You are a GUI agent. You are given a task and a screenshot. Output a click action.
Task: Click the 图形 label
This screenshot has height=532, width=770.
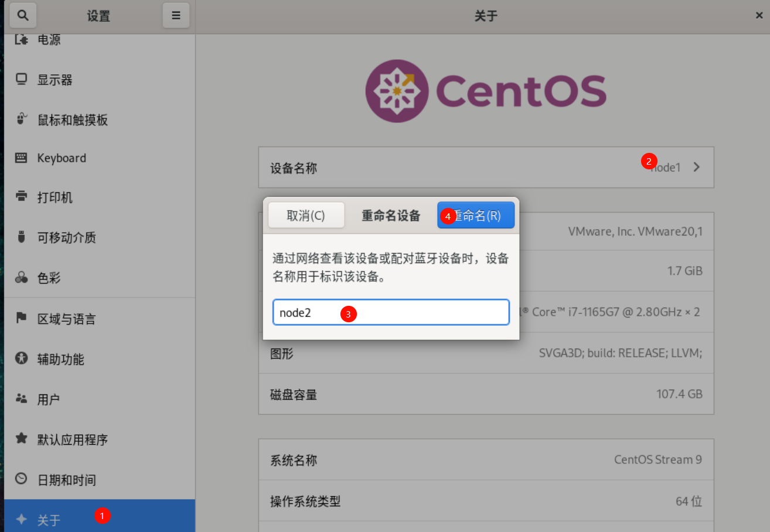click(x=282, y=353)
